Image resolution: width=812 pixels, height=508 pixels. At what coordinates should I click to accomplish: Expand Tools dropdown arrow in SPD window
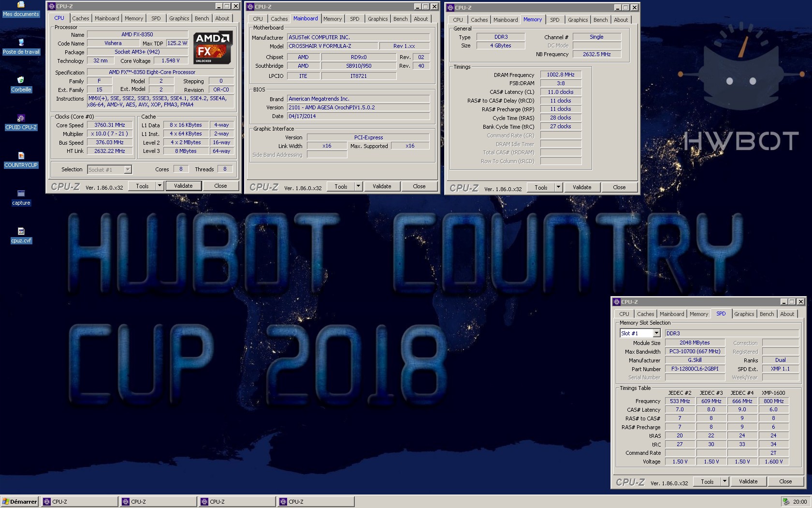coord(725,481)
